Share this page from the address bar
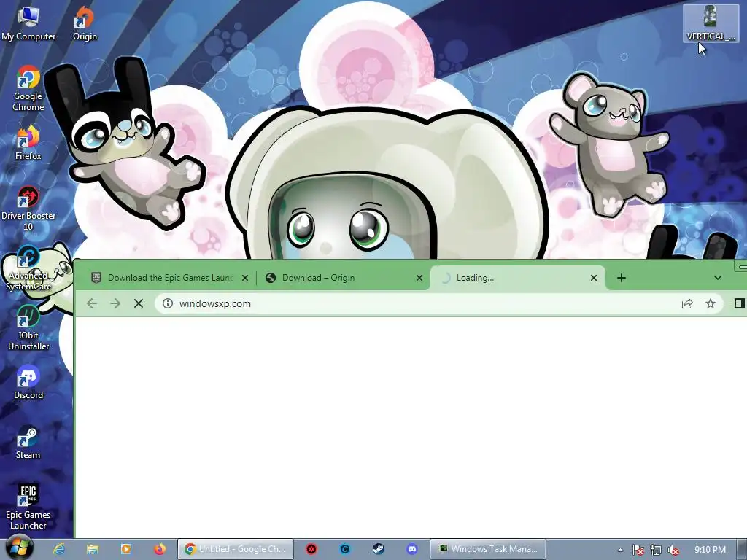This screenshot has width=747, height=560. [687, 303]
